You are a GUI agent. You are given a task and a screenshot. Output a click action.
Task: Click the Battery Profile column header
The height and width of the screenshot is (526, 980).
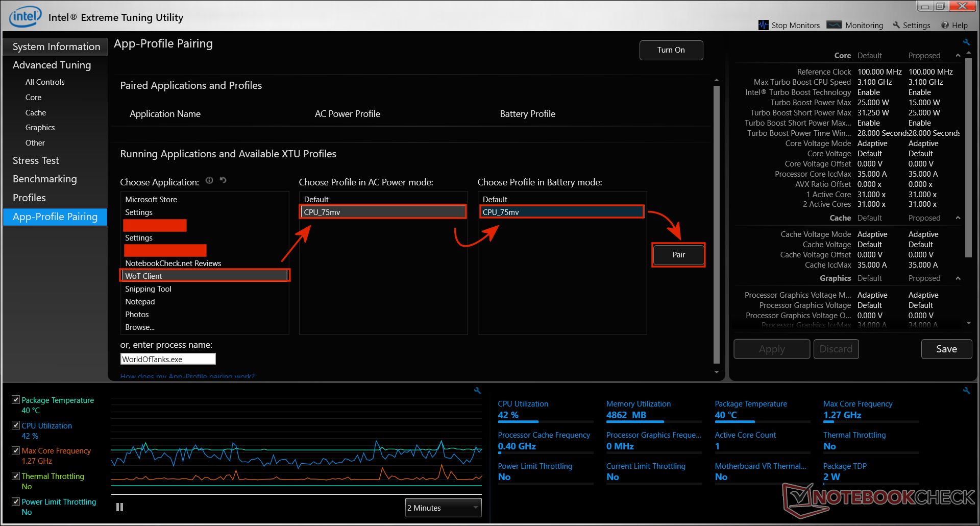527,114
